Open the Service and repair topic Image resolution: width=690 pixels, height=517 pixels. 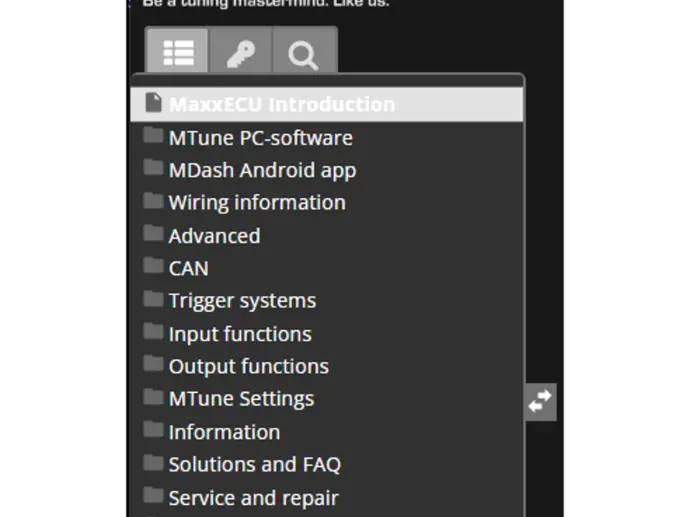coord(253,498)
